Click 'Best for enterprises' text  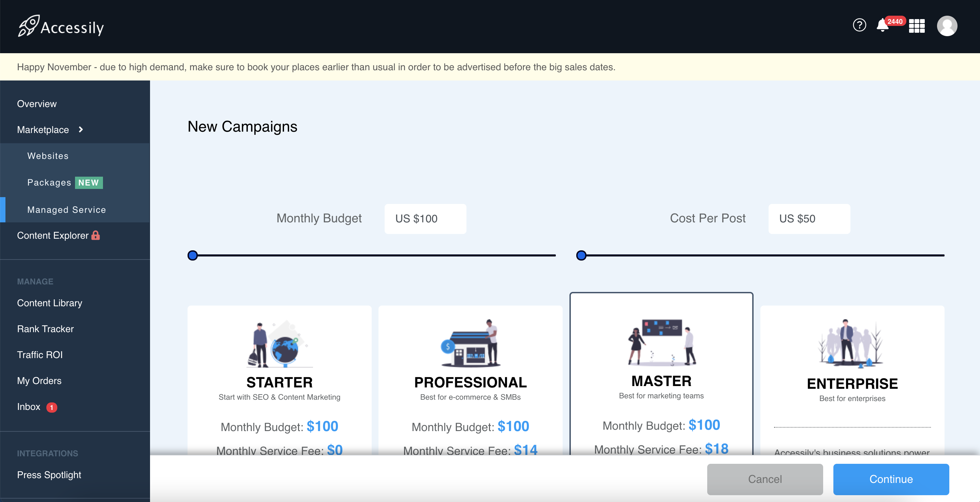coord(852,398)
